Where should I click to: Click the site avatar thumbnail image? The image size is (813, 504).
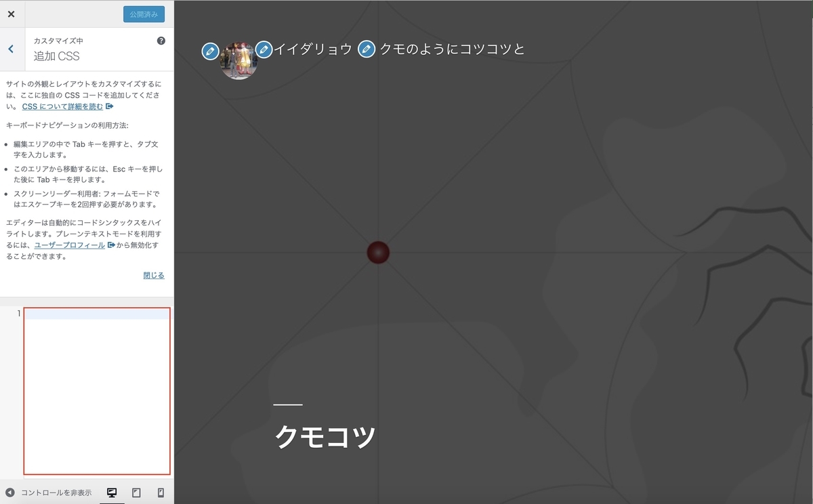click(x=239, y=61)
